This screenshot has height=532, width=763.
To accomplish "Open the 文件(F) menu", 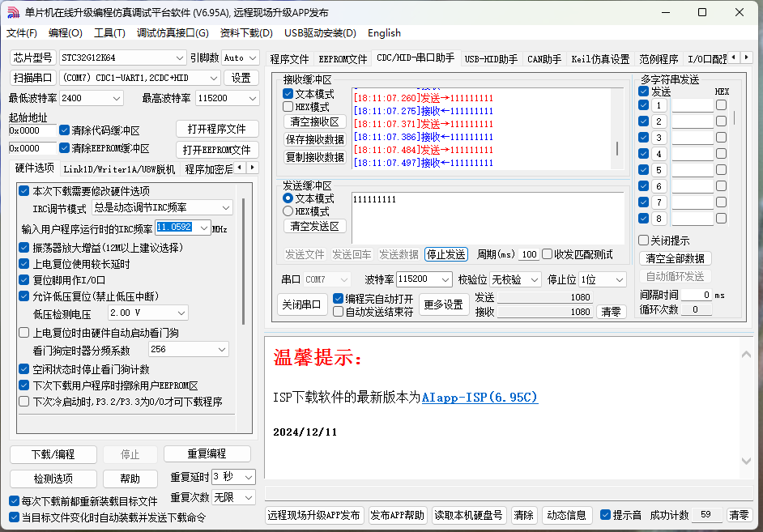I will [21, 33].
